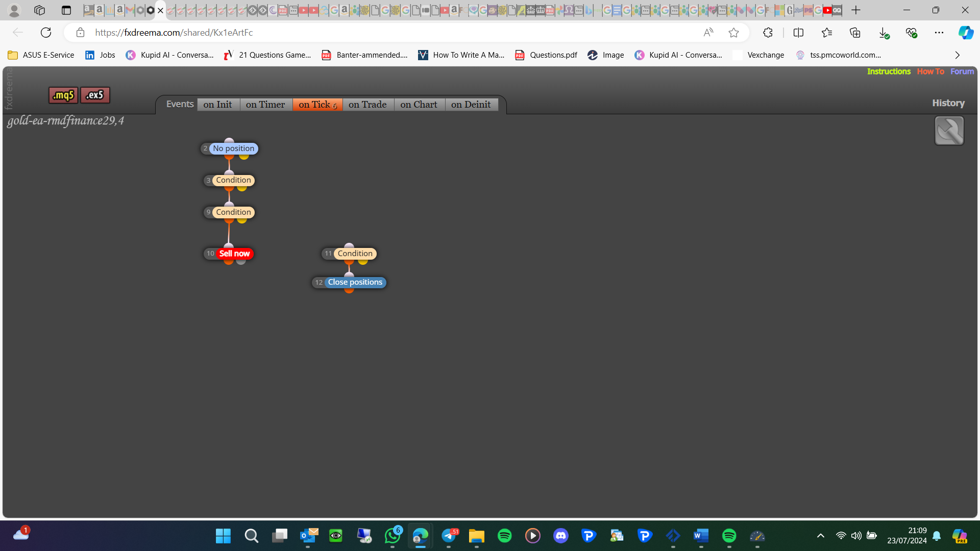Open the on Deinit tab
This screenshot has width=980, height=551.
471,105
